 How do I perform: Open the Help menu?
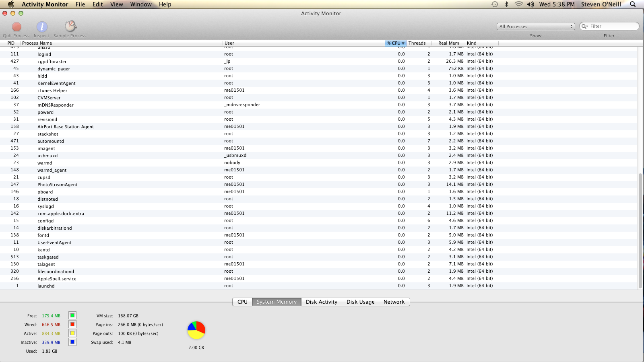click(165, 4)
